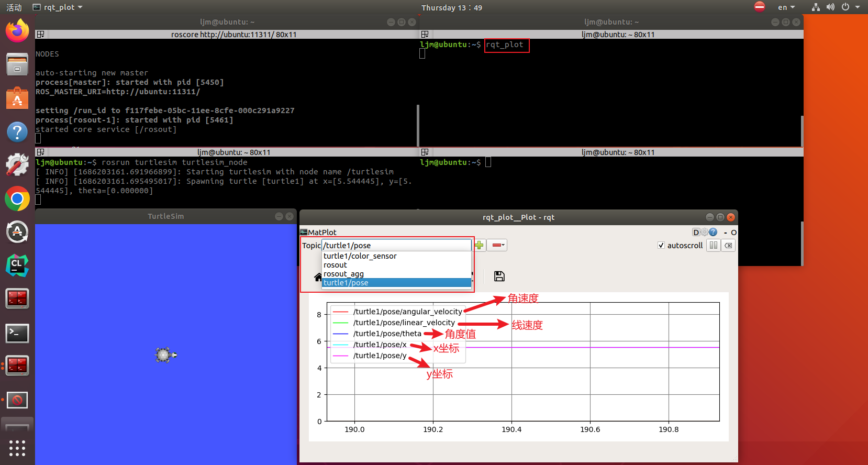
Task: Click the O close-plugin button in rqt
Action: [734, 233]
